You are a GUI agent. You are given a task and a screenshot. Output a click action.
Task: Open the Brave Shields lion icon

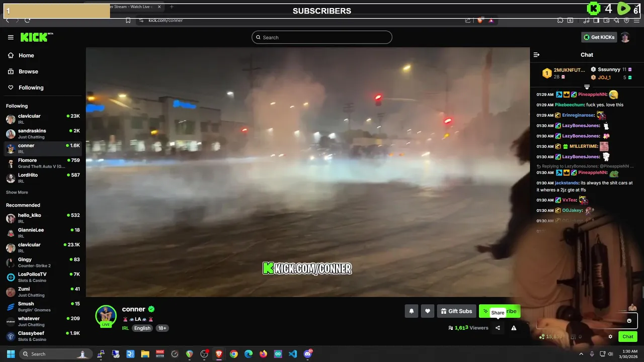(x=480, y=20)
